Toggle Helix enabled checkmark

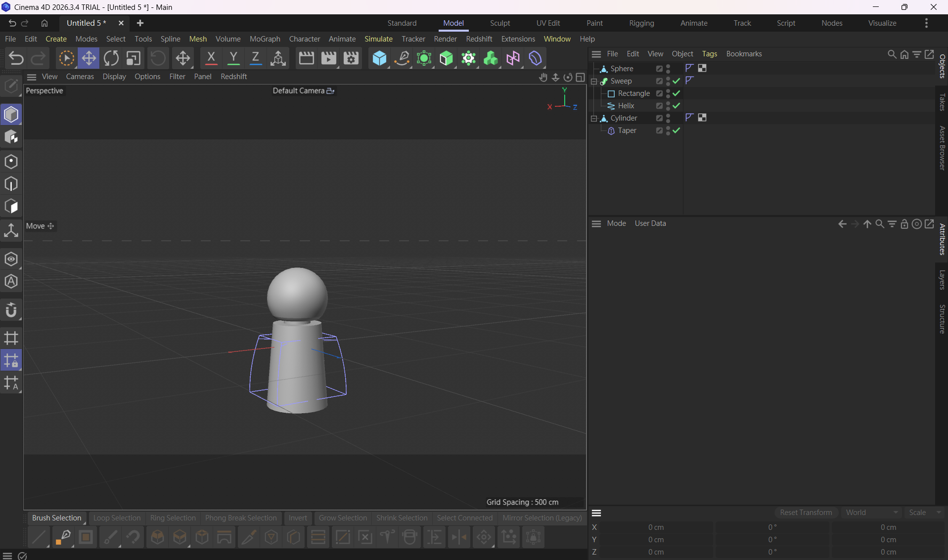click(x=676, y=106)
